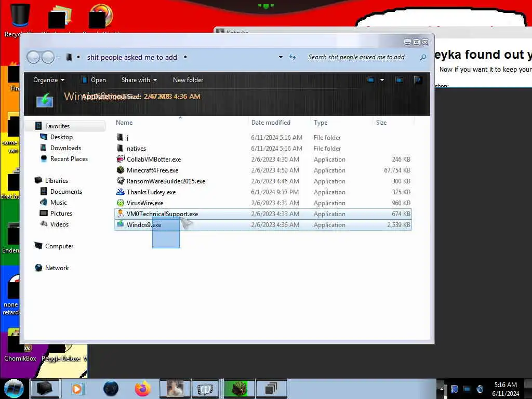Click the stacked windows taskbar icon
This screenshot has width=532, height=399.
[x=271, y=389]
